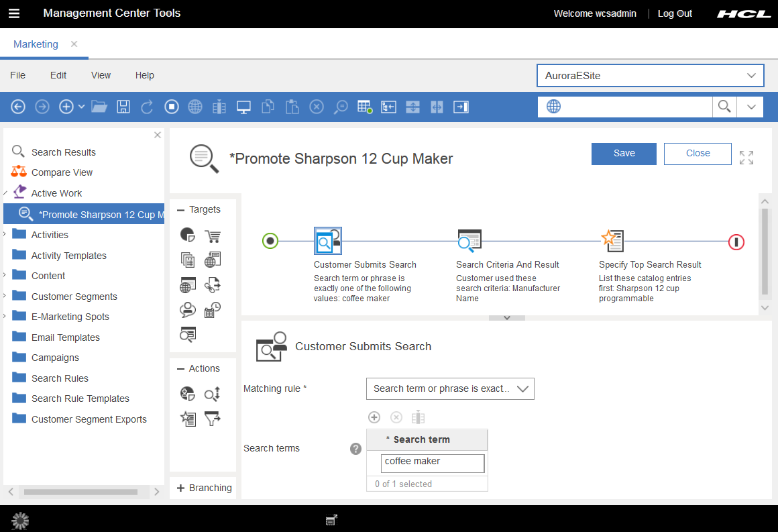Collapse the flow diagram panel chevron
The image size is (778, 532).
506,317
